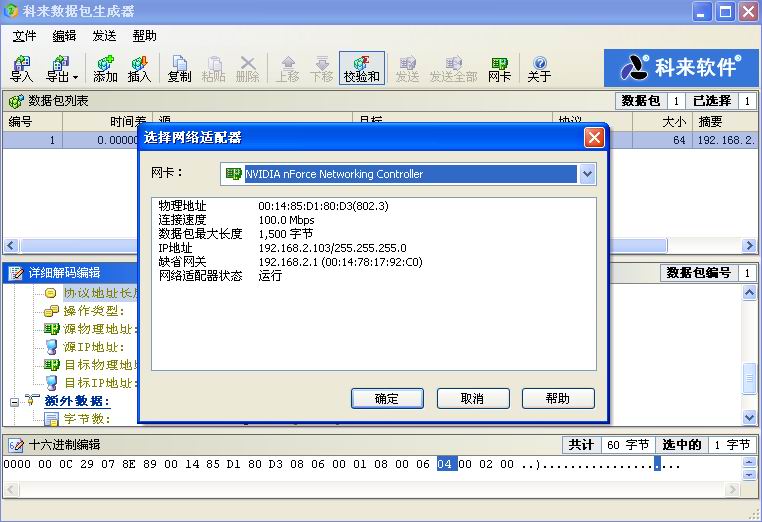This screenshot has height=522, width=762.
Task: Click hex editor scroll up arrow
Action: pyautogui.click(x=749, y=462)
